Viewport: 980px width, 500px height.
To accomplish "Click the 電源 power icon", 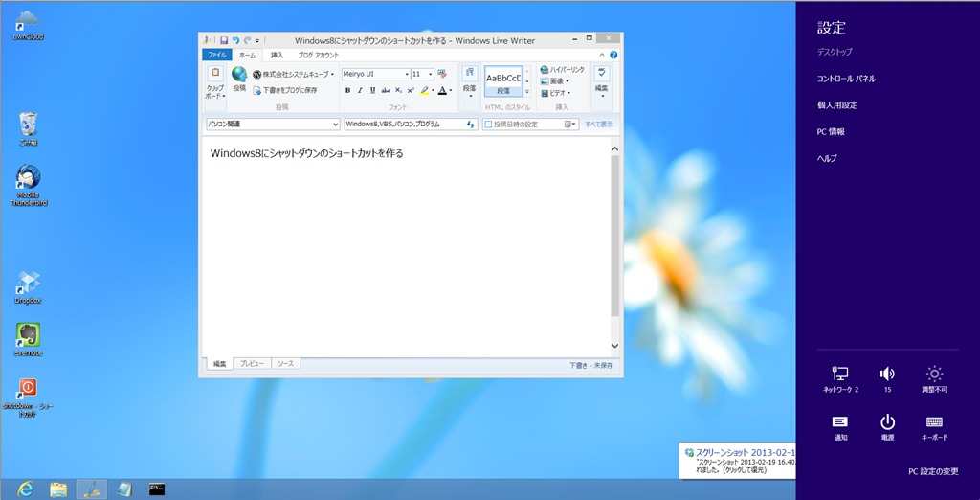I will [887, 427].
